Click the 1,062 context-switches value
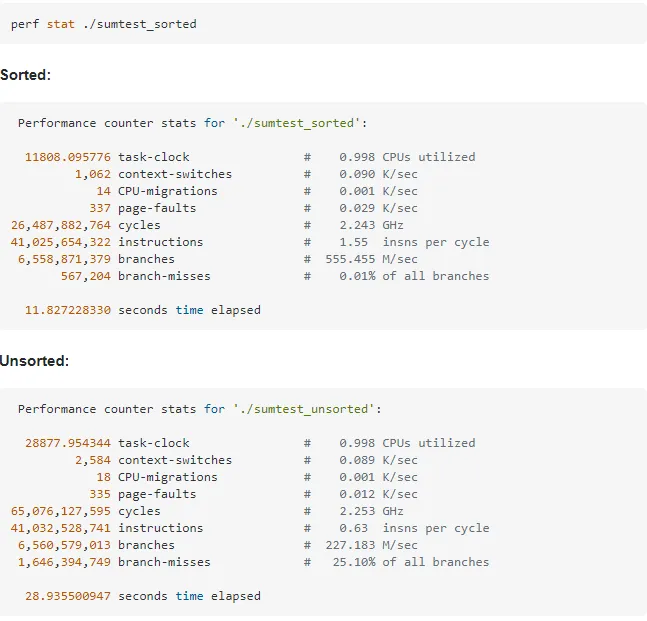Screen dimensions: 647x621 [92, 174]
